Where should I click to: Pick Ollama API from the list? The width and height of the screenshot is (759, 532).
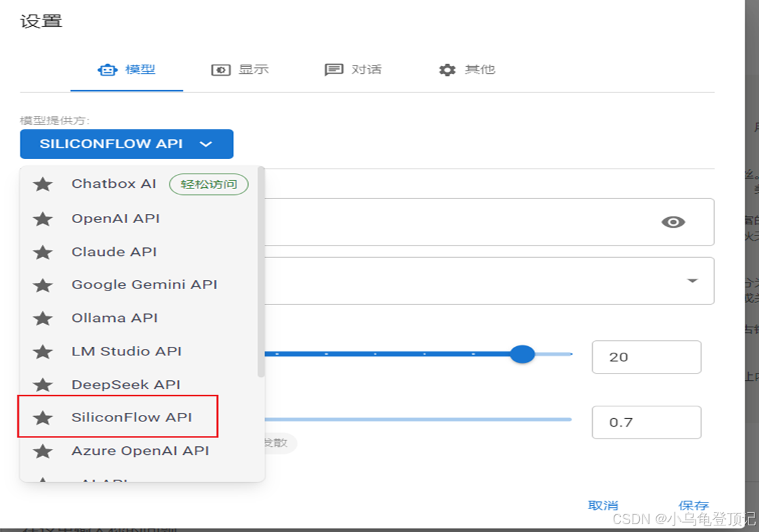139,319
